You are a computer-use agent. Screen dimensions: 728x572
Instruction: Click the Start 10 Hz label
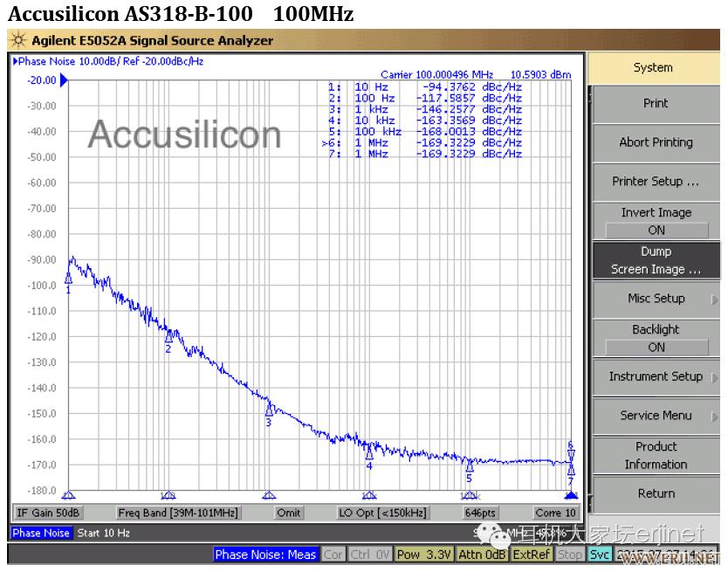(104, 533)
